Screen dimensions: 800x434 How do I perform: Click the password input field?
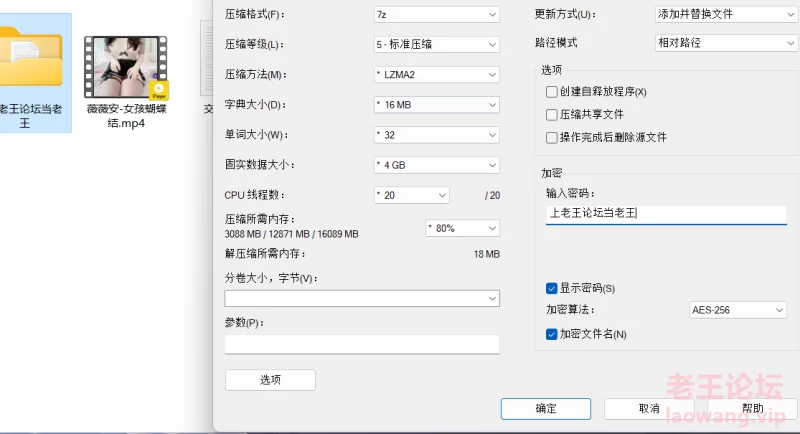(666, 214)
